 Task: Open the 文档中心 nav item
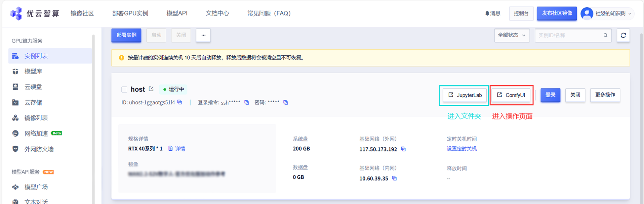(x=217, y=13)
